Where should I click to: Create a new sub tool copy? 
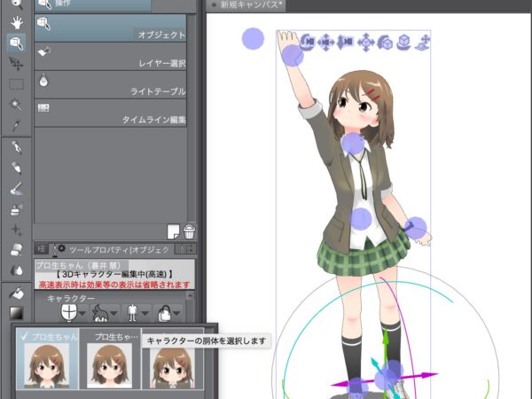pyautogui.click(x=174, y=231)
